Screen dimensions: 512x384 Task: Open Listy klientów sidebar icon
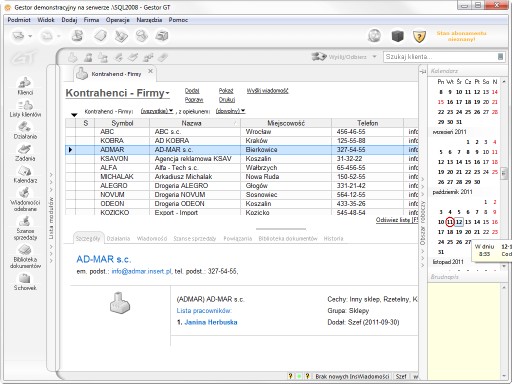pyautogui.click(x=25, y=109)
